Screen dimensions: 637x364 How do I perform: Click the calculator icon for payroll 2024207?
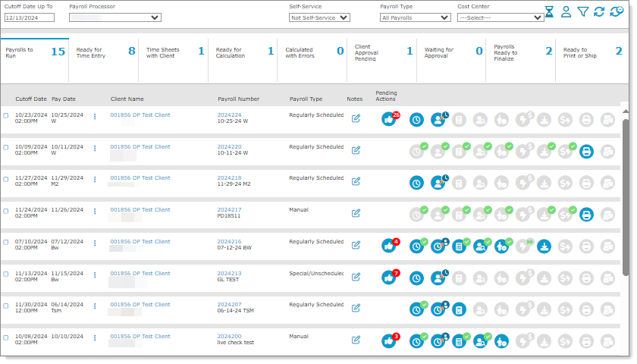459,309
